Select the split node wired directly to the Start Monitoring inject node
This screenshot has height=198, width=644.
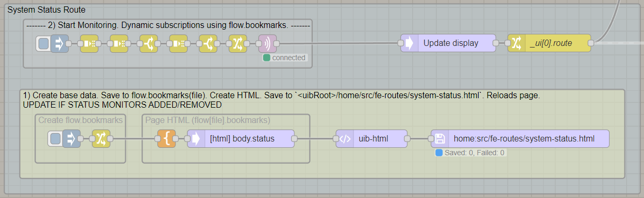(89, 43)
